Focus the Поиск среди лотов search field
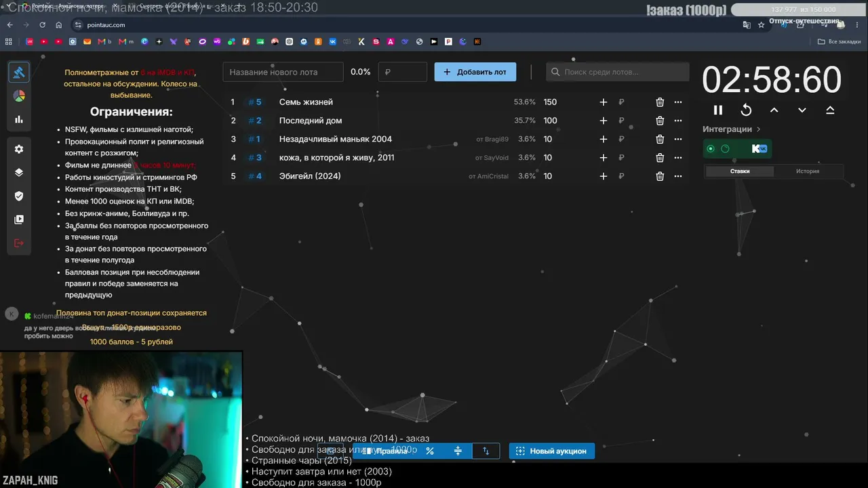 618,72
